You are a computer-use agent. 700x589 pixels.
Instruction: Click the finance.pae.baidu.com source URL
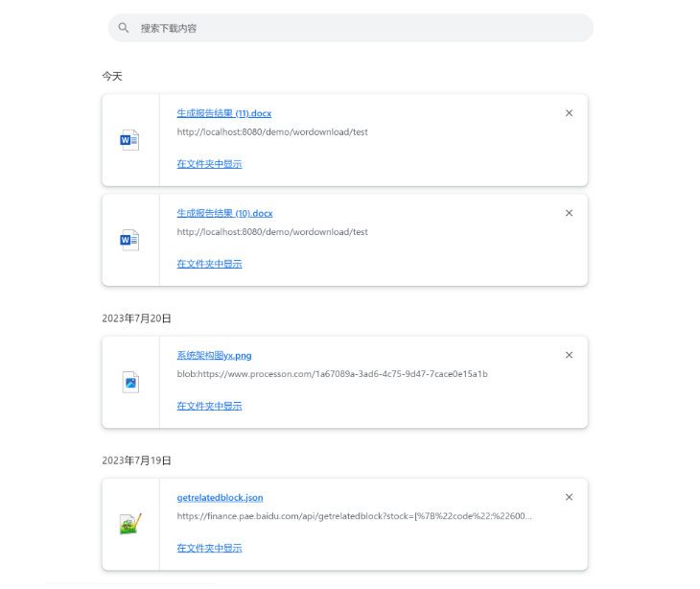pos(354,516)
